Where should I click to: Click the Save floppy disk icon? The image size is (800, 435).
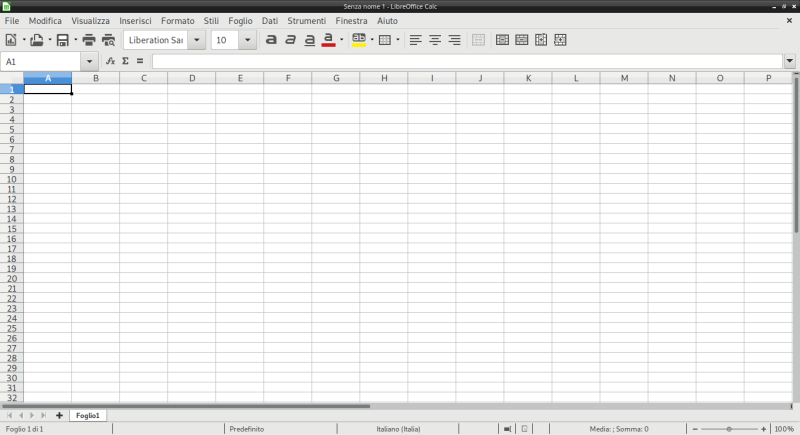62,40
